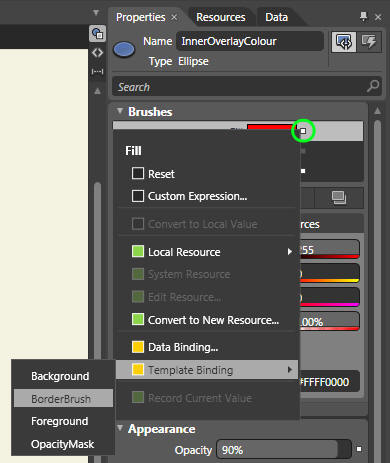Open Opacity advanced options square marker
The width and height of the screenshot is (390, 463).
pyautogui.click(x=359, y=449)
